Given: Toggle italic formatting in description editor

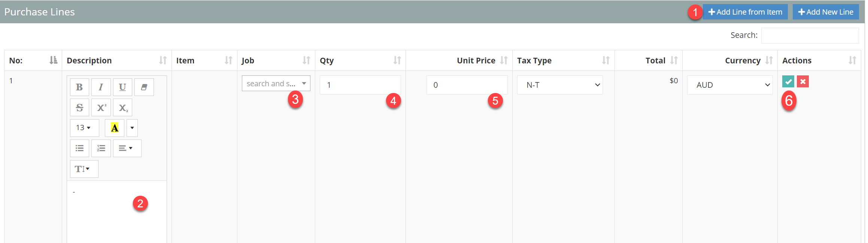Looking at the screenshot, I should (x=101, y=87).
